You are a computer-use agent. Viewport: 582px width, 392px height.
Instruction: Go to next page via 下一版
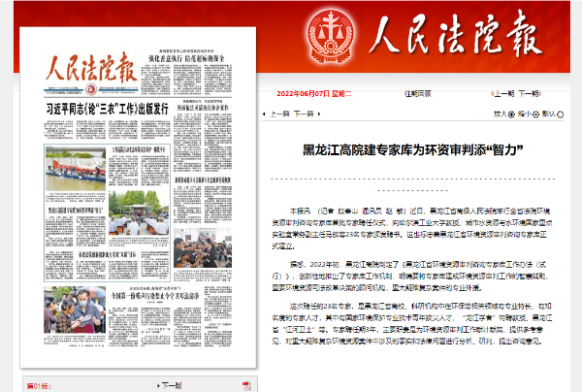tap(165, 385)
